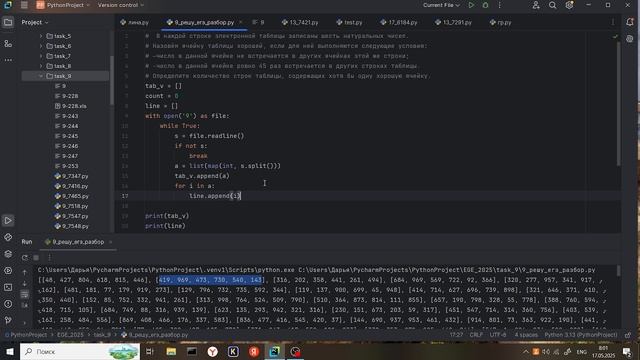Expand the task_7 folder
This screenshot has width=640, height=360.
point(41,56)
